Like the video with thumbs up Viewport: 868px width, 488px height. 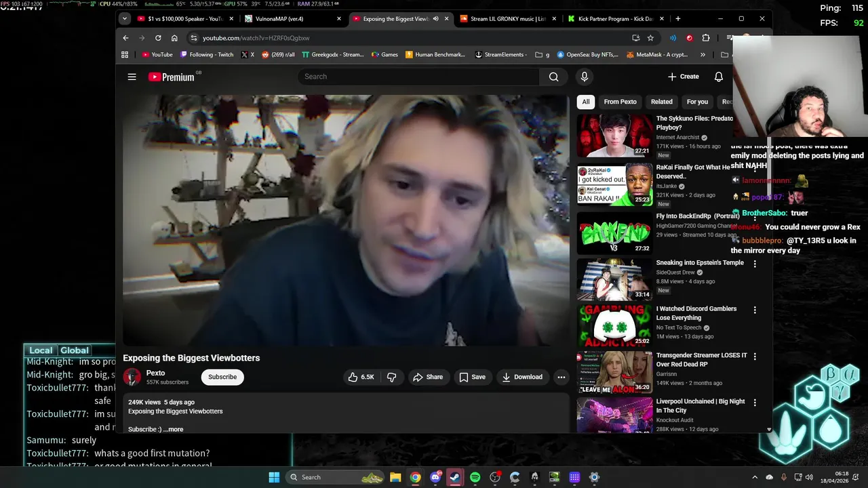coord(361,377)
